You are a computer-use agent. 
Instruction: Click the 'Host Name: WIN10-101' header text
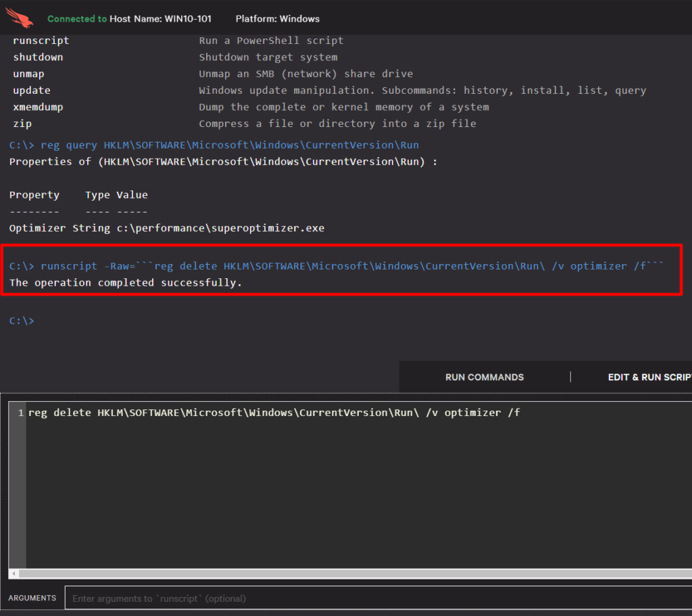click(x=160, y=18)
